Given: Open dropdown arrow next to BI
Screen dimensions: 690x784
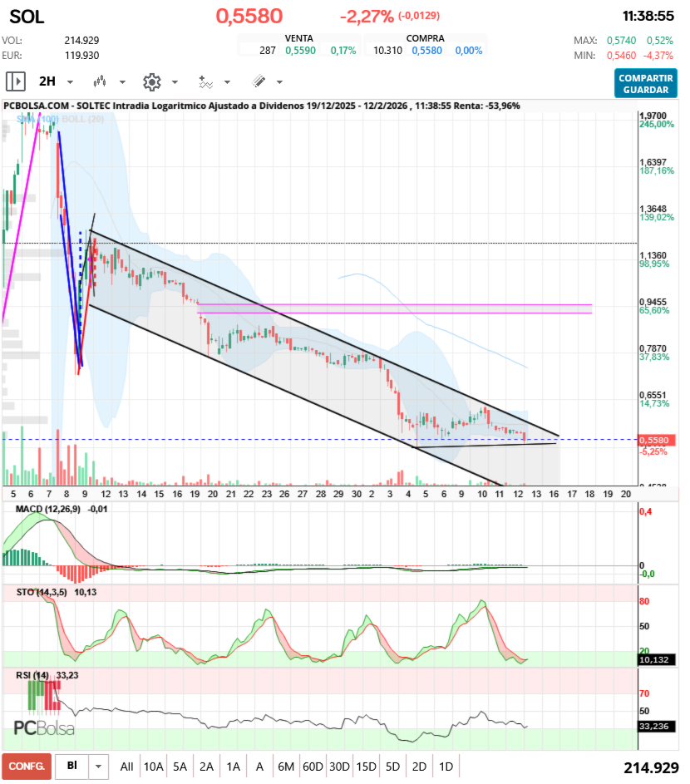Looking at the screenshot, I should pos(99,767).
